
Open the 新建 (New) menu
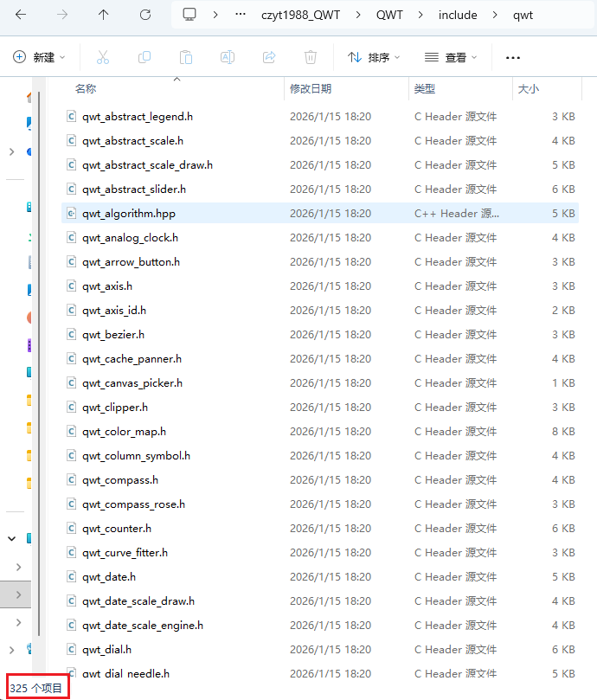pyautogui.click(x=39, y=57)
